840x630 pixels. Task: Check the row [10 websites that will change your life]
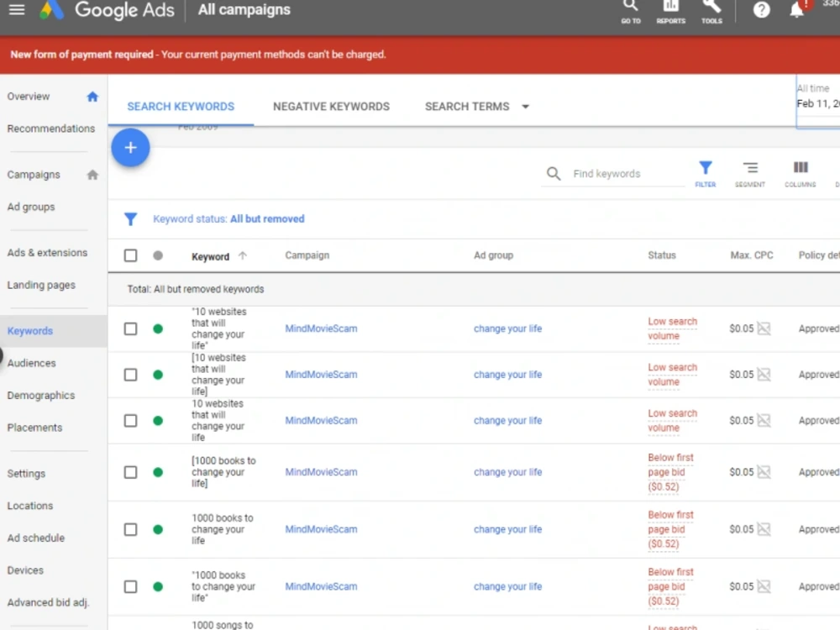(131, 375)
